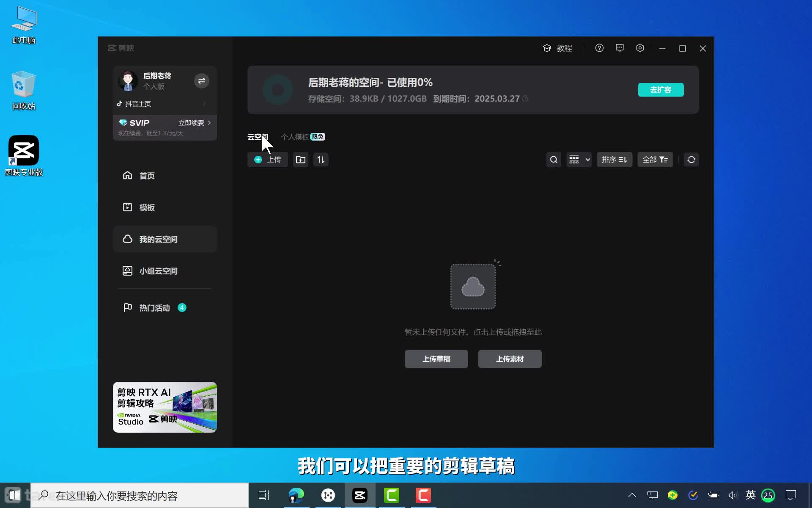Viewport: 812px width, 508px height.
Task: Click the cloud upload placeholder icon
Action: pyautogui.click(x=473, y=287)
